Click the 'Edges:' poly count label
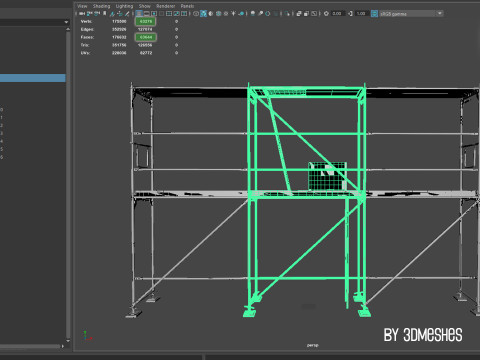This screenshot has height=360, width=480. [x=87, y=29]
